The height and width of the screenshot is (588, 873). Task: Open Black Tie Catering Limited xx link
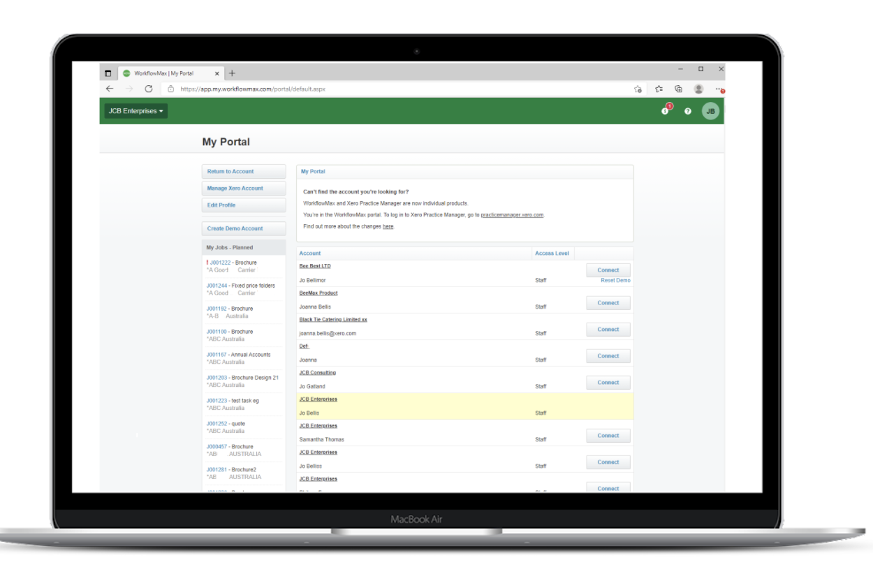pos(333,320)
